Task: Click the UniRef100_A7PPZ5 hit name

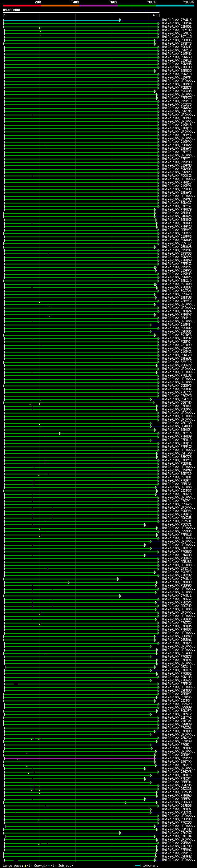Action: point(177,98)
